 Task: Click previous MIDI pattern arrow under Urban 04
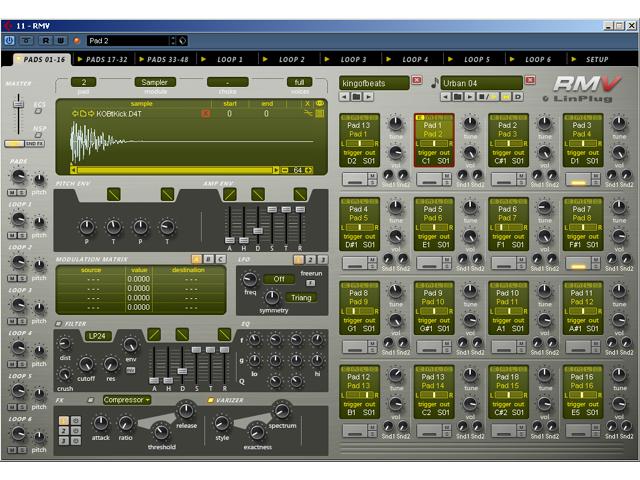[x=446, y=97]
